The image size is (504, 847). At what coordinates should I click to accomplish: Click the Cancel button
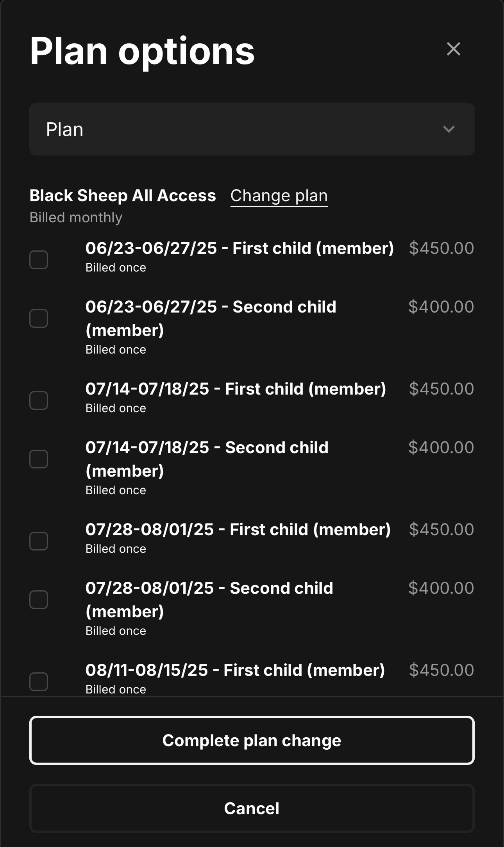pos(252,808)
